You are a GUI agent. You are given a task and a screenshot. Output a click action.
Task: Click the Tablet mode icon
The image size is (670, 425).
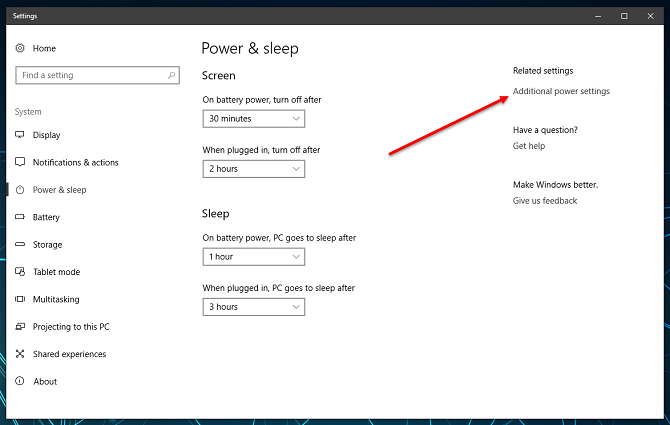click(20, 272)
